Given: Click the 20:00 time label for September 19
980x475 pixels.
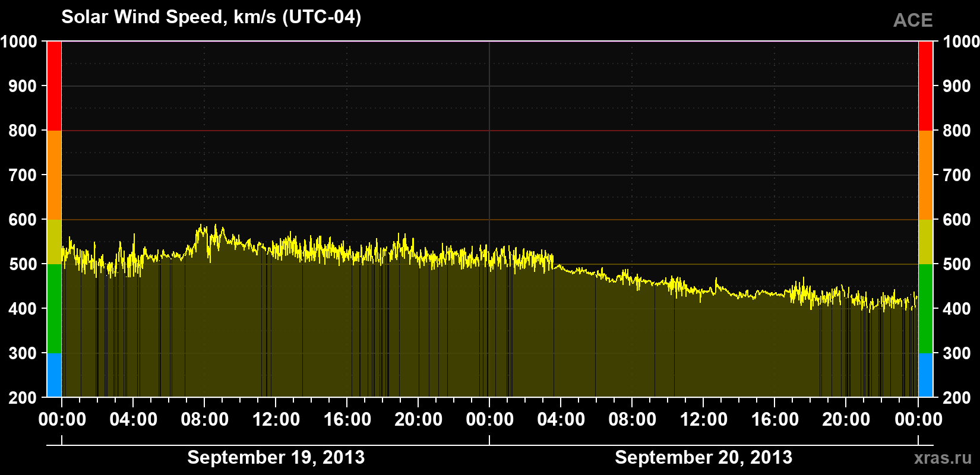Looking at the screenshot, I should pos(419,420).
